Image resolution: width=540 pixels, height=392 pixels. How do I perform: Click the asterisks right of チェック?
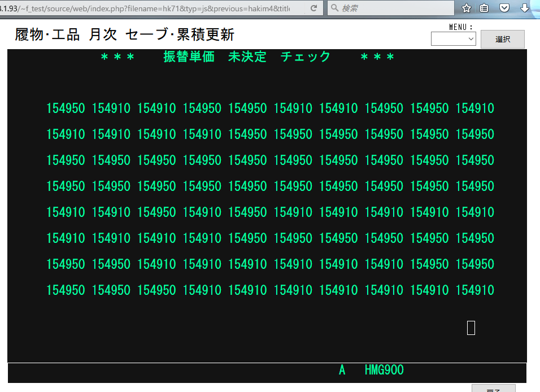tap(377, 57)
